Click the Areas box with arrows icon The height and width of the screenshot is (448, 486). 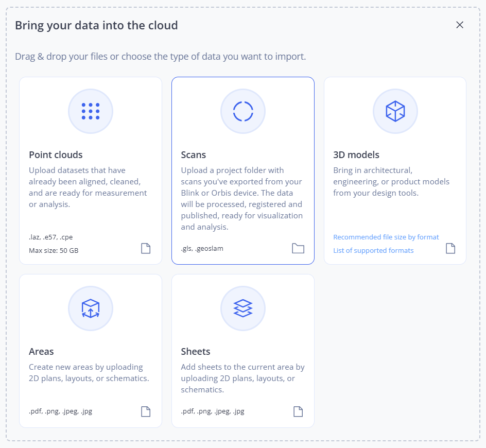pos(91,308)
